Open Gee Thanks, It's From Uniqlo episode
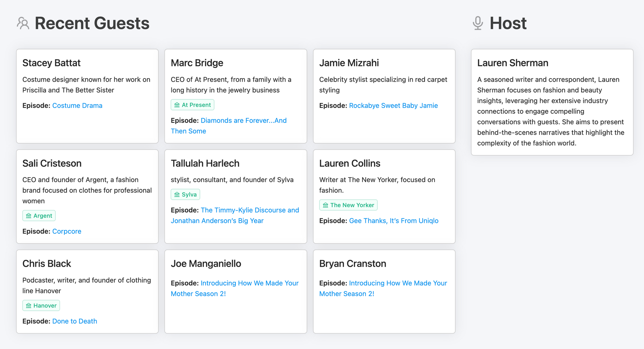This screenshot has height=349, width=644. [393, 221]
